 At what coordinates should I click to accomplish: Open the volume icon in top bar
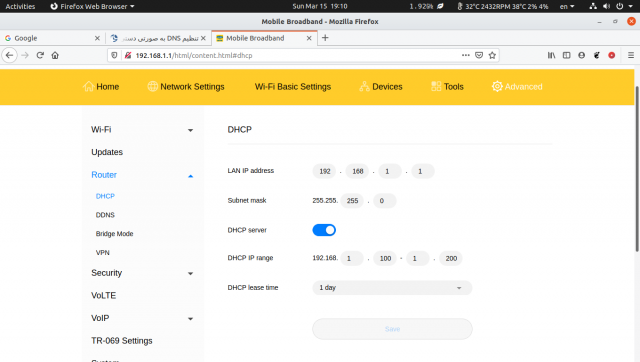click(607, 6)
